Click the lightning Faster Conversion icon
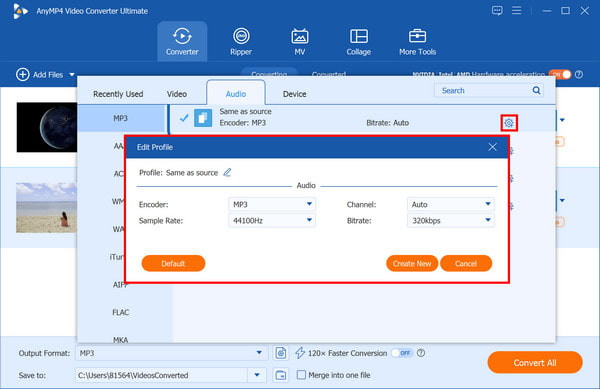The height and width of the screenshot is (389, 600). coord(300,353)
